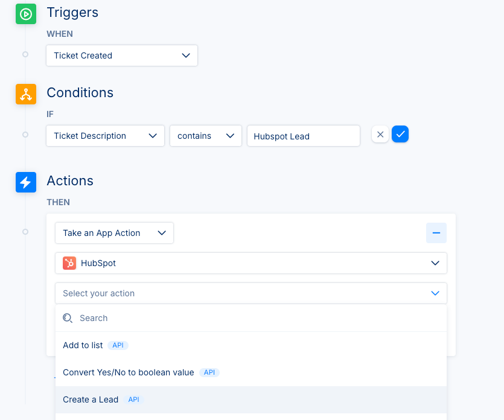The height and width of the screenshot is (420, 504).
Task: Click the green Triggers play icon
Action: pos(26,14)
